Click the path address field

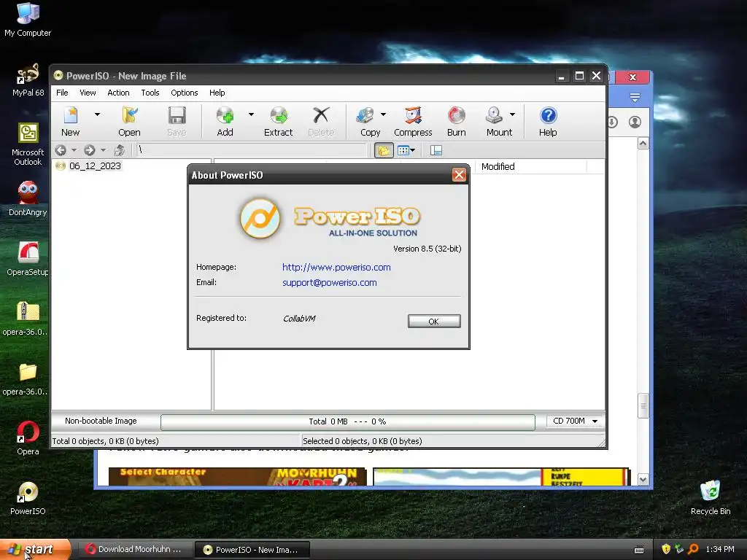coord(252,150)
